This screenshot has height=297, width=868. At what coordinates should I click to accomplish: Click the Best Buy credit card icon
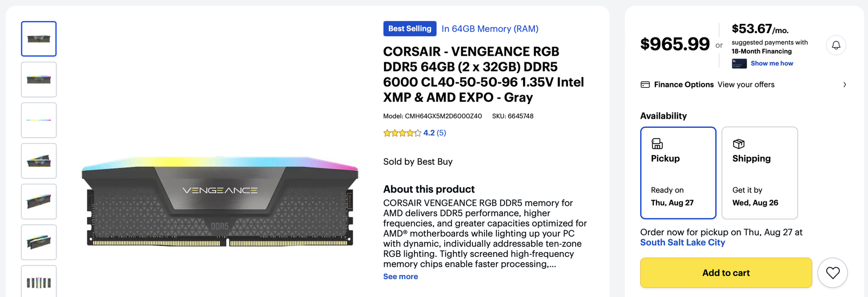point(739,63)
